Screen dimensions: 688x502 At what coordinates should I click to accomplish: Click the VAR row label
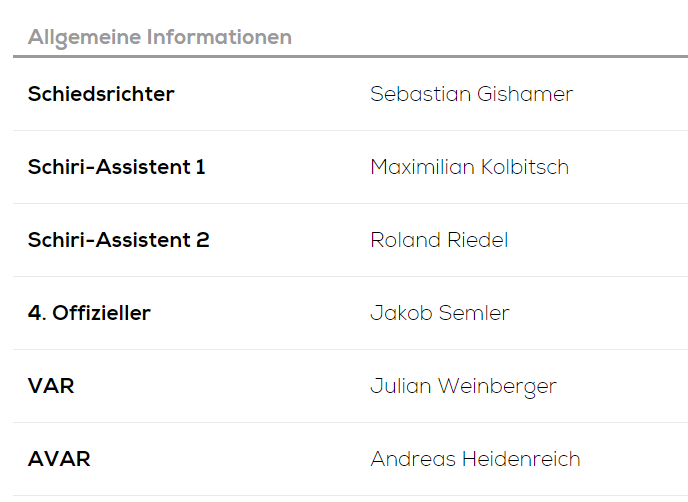click(x=51, y=386)
